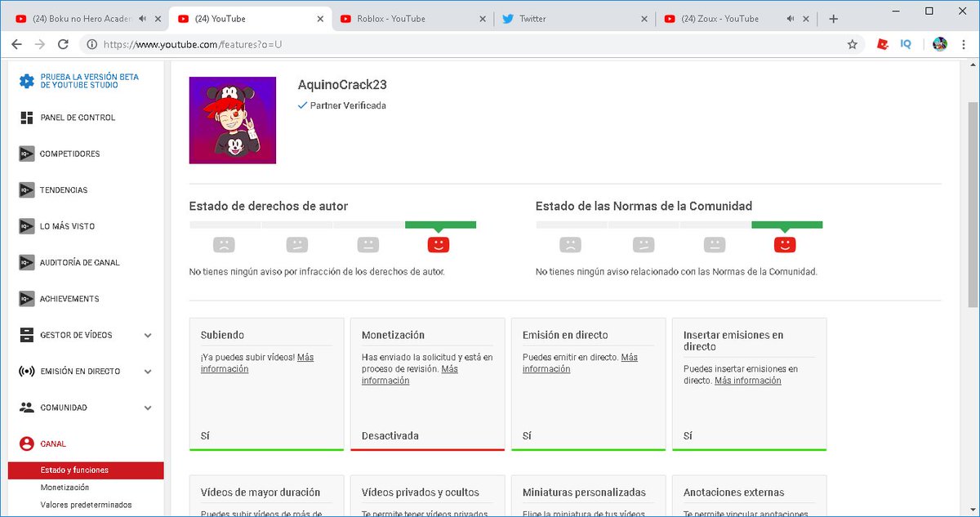Click the Gestor de Vídeos icon
The image size is (980, 517).
coord(27,335)
